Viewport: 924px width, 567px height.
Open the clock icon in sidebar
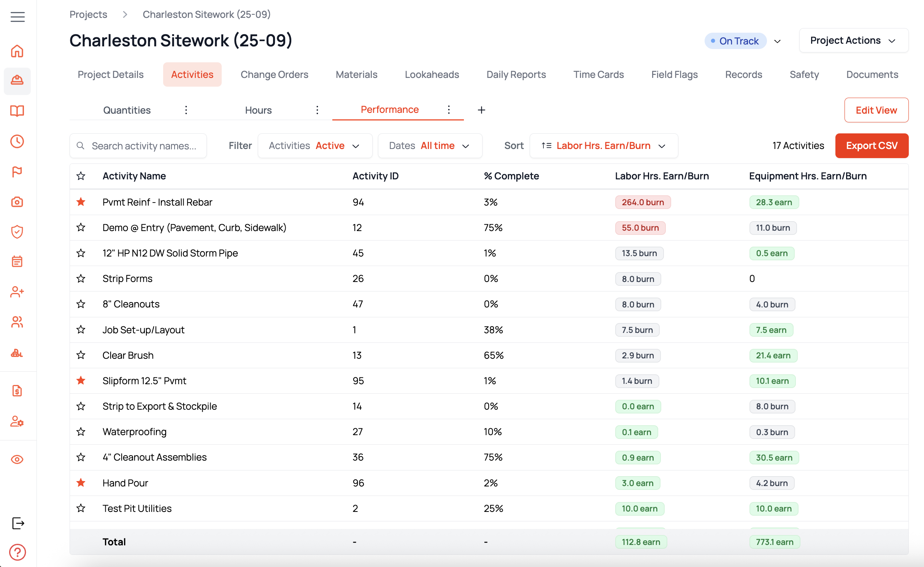[x=17, y=141]
